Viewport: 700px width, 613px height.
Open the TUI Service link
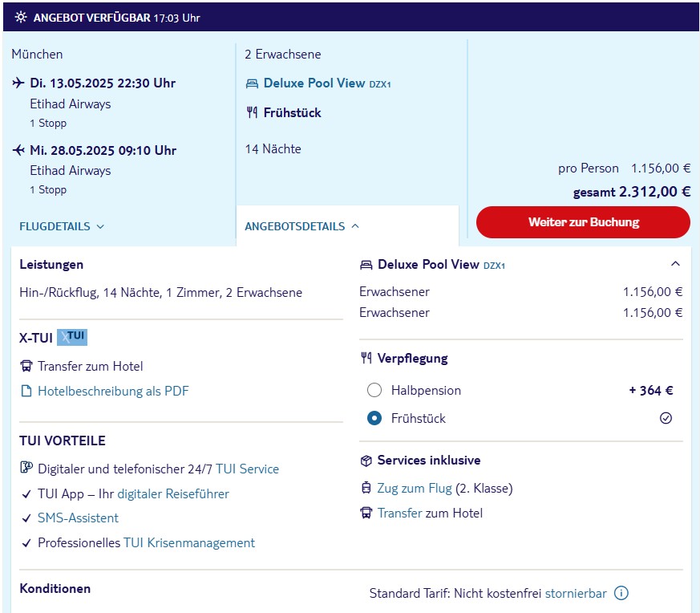tap(247, 469)
